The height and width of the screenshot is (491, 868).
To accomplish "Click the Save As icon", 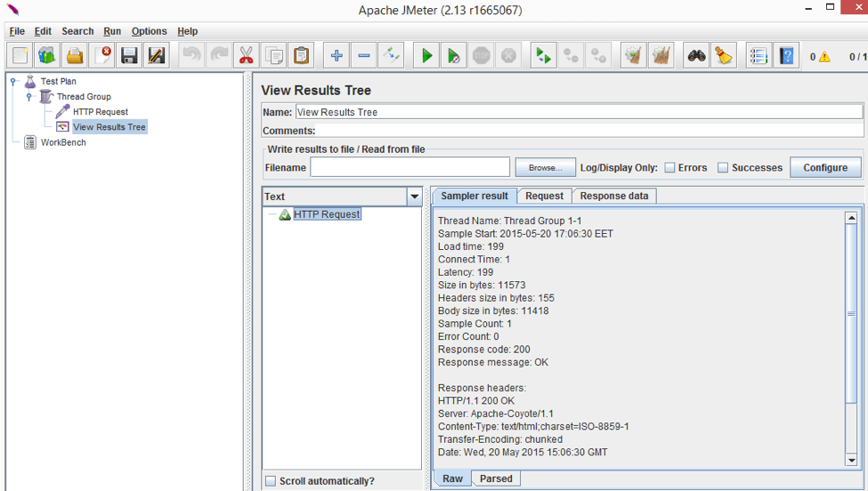I will tap(157, 55).
